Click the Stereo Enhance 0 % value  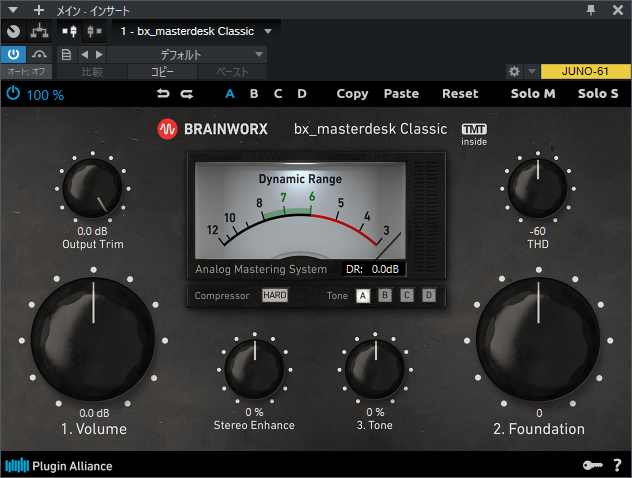(254, 412)
